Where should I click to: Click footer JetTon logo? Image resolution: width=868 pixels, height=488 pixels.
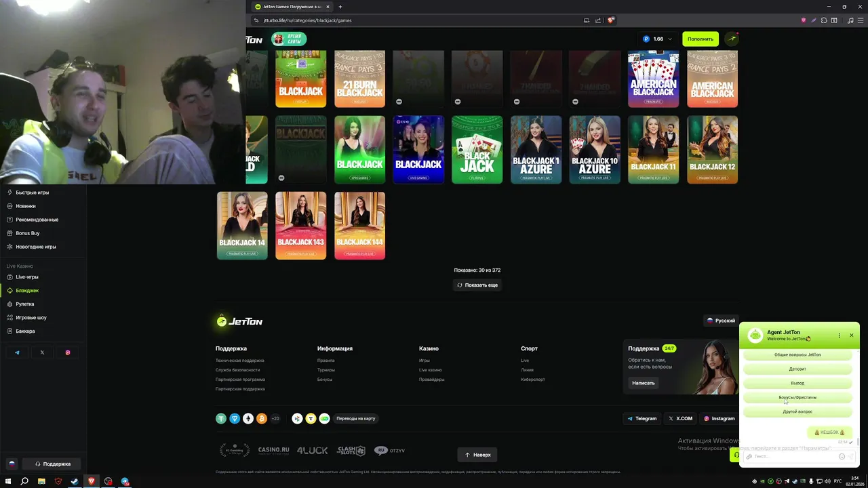pyautogui.click(x=239, y=321)
